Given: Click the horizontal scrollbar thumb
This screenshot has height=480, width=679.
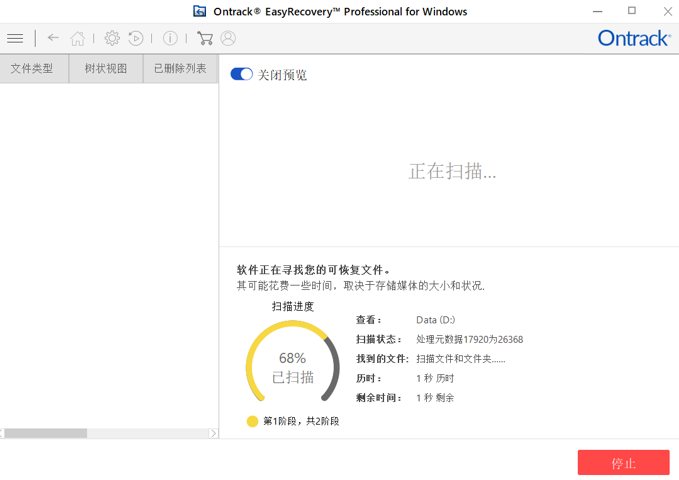Looking at the screenshot, I should point(45,433).
